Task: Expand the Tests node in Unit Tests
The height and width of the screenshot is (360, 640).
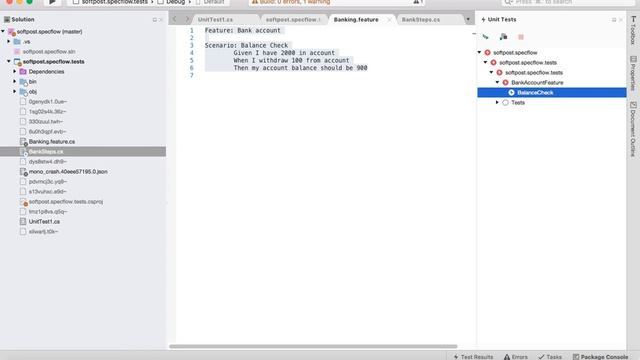Action: 498,102
